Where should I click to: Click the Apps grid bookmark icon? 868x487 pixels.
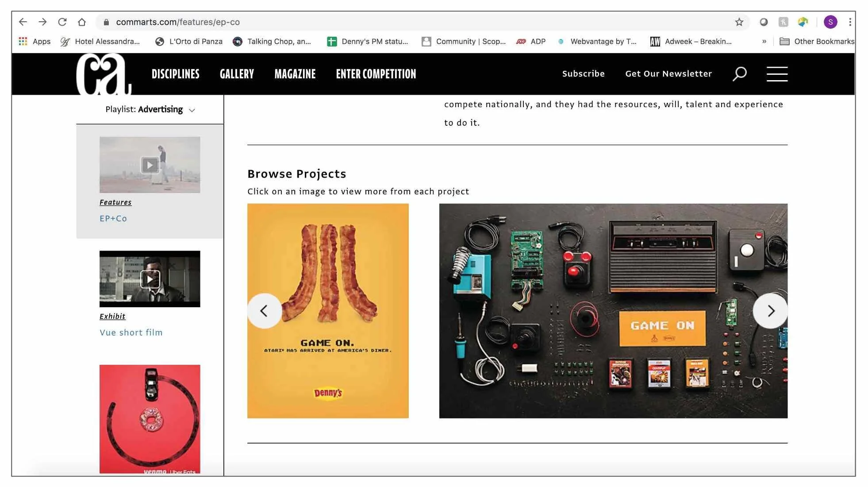pos(23,41)
